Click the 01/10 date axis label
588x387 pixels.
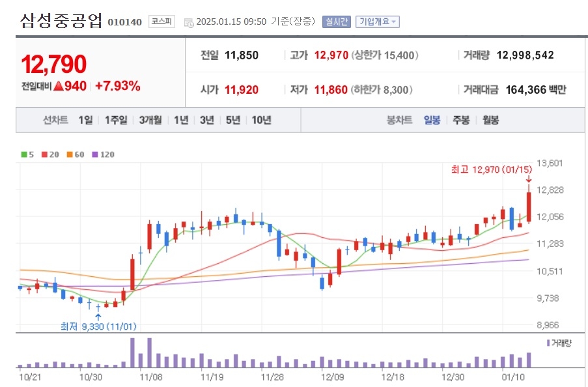click(x=513, y=377)
